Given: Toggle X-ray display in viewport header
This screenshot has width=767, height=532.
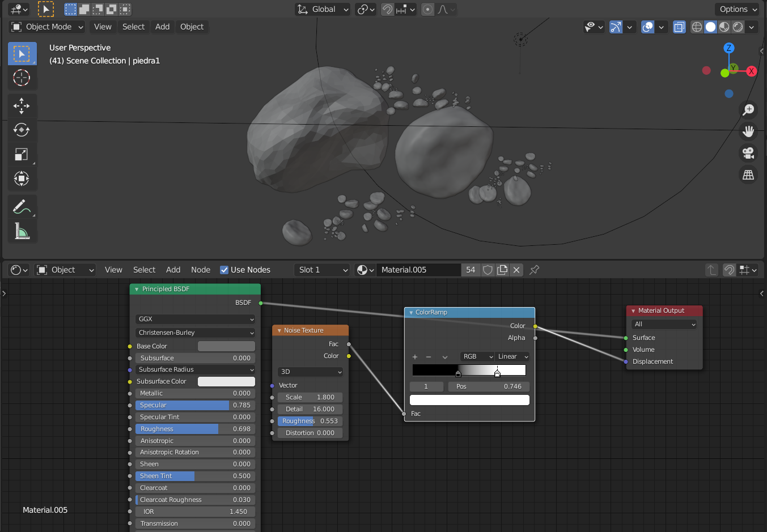Looking at the screenshot, I should click(x=679, y=27).
